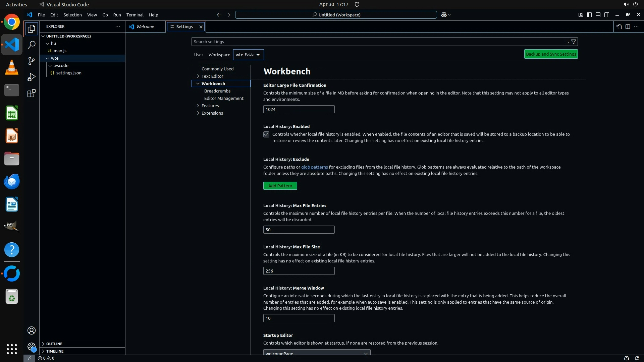The image size is (644, 362).
Task: Open the Run and Debug view
Action: (32, 77)
